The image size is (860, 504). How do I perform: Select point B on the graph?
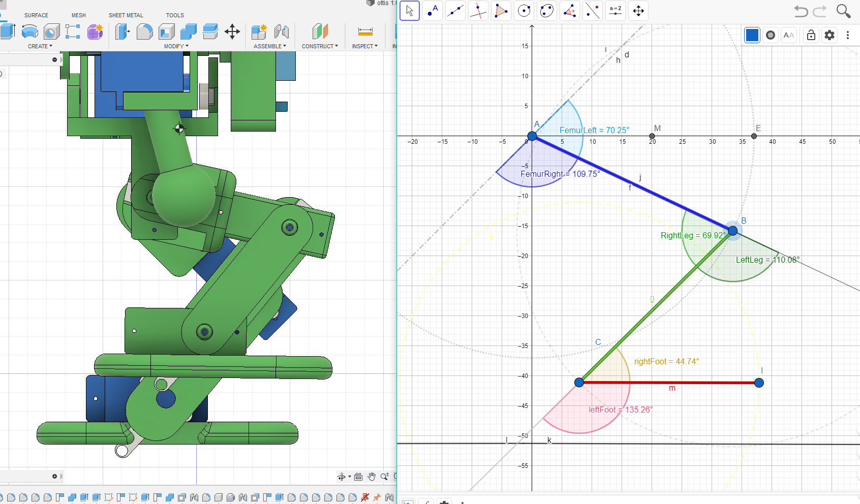(732, 231)
